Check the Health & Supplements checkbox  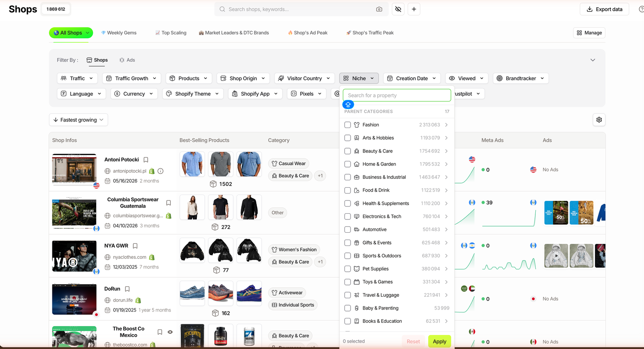click(x=348, y=203)
